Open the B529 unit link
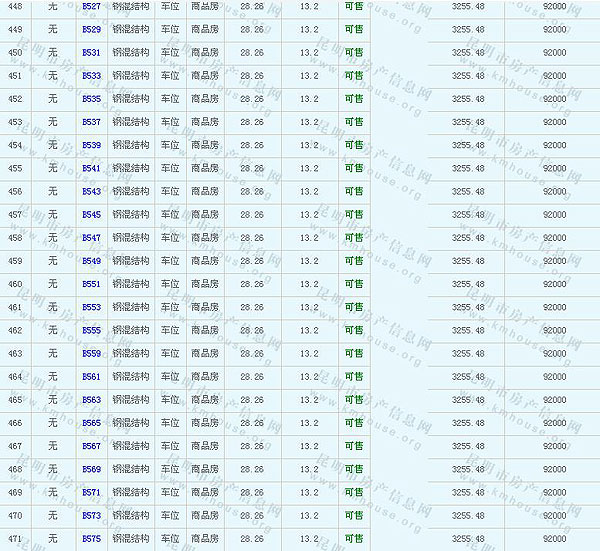This screenshot has height=551, width=600. (x=91, y=29)
